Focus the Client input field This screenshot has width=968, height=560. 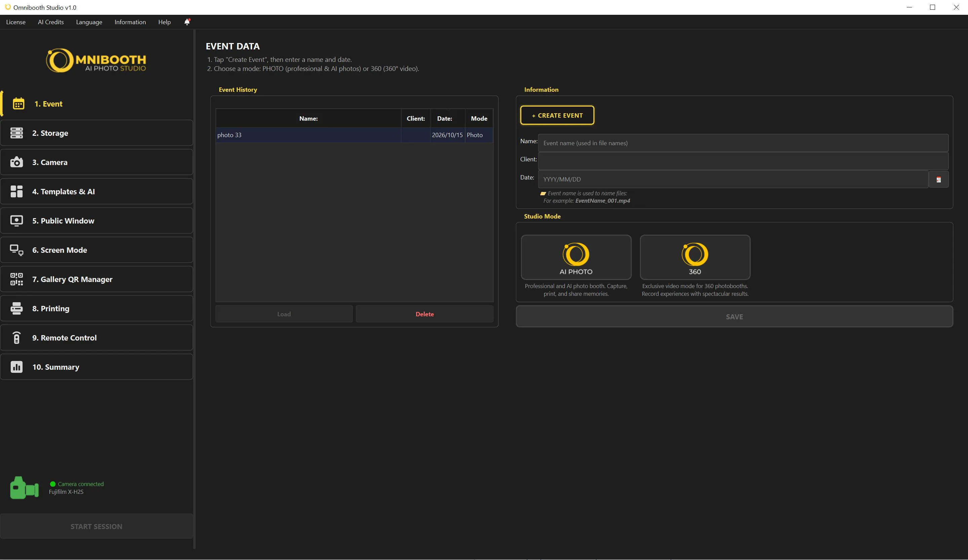click(x=743, y=161)
